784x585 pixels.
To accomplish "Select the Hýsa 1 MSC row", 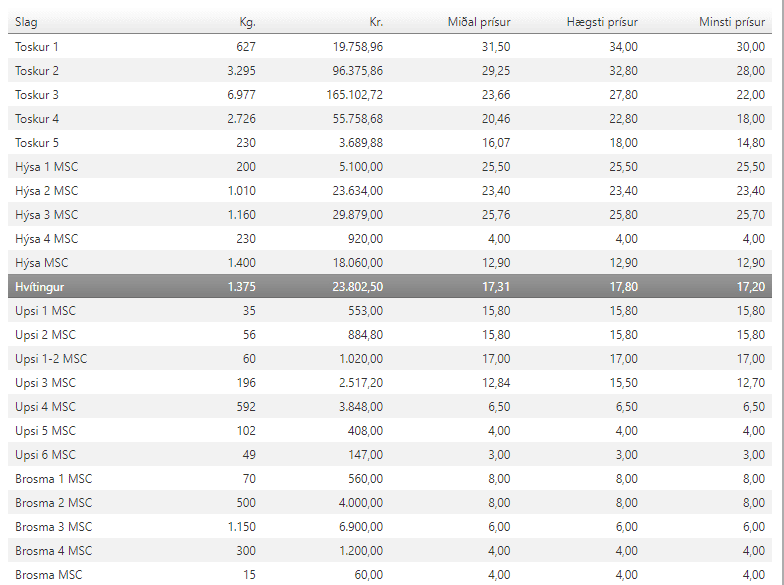I will click(390, 166).
